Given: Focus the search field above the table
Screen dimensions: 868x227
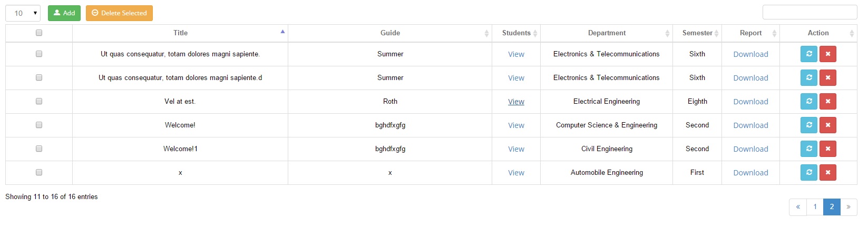Looking at the screenshot, I should (810, 12).
